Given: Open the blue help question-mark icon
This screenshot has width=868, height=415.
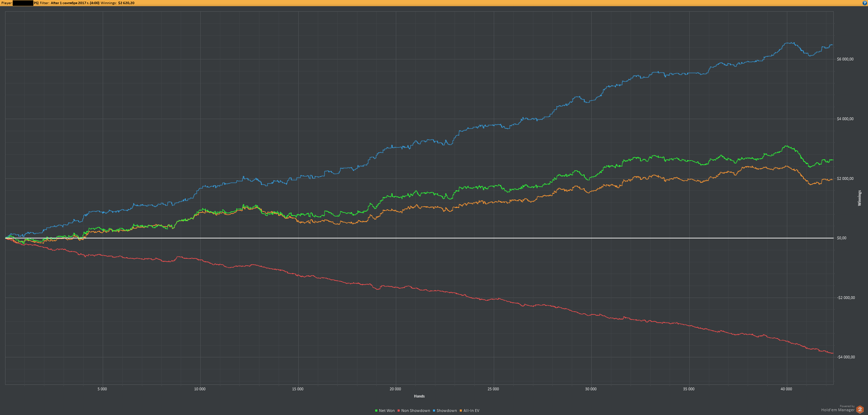Looking at the screenshot, I should coord(865,3).
